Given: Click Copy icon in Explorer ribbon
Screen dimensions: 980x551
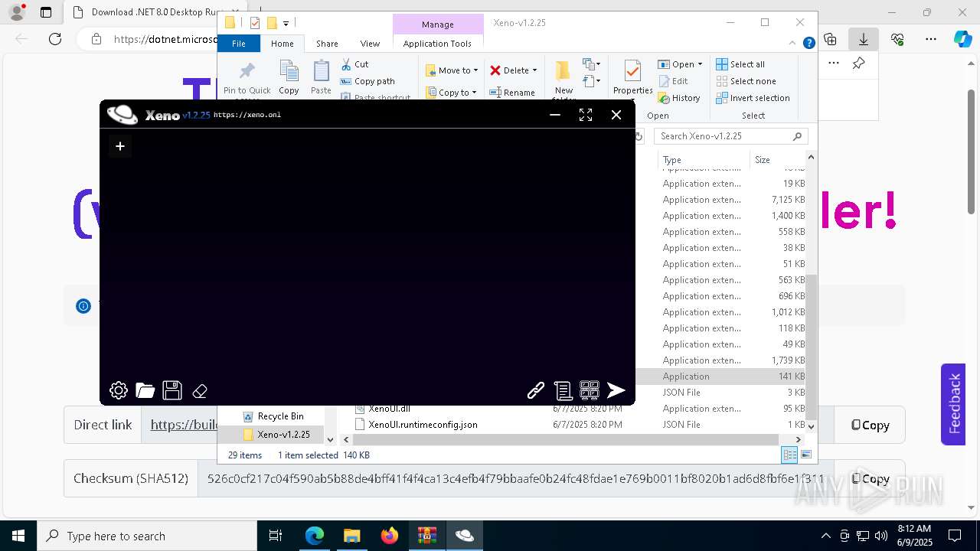Looking at the screenshot, I should pyautogui.click(x=289, y=77).
